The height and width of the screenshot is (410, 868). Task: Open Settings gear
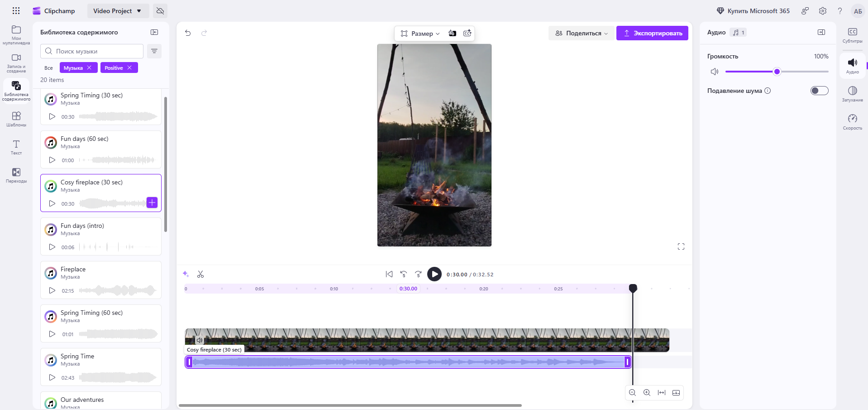point(823,11)
